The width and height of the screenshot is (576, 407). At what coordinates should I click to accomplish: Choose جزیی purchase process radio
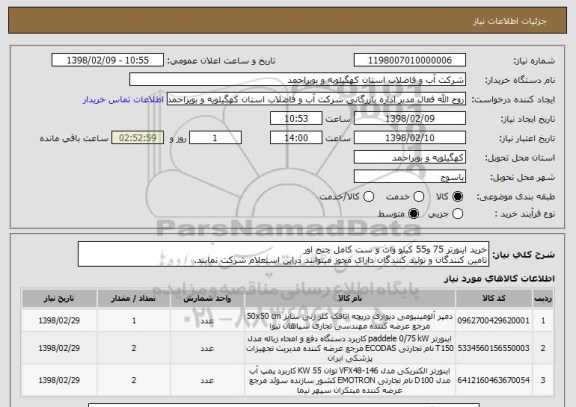457,213
